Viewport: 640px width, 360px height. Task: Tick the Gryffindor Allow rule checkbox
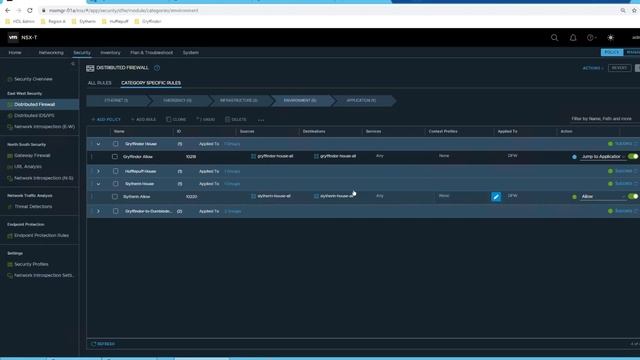click(x=115, y=157)
